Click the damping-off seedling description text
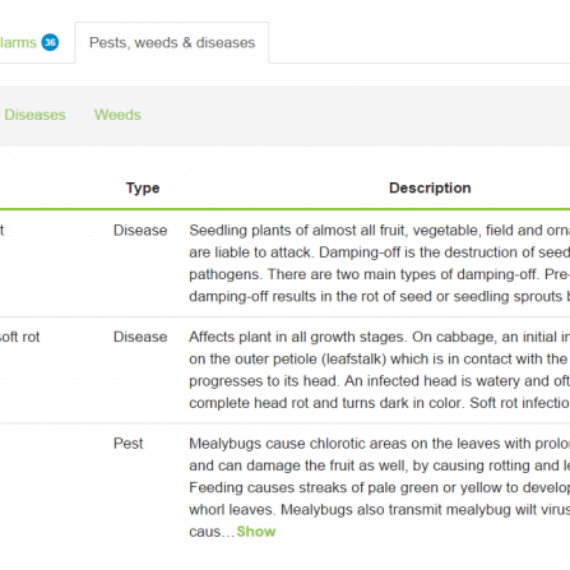Image resolution: width=570 pixels, height=570 pixels. coord(379,263)
